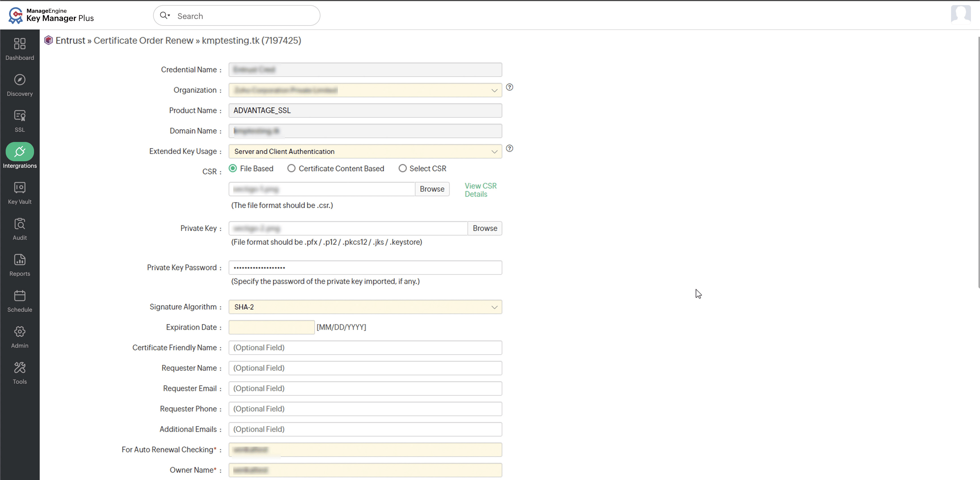This screenshot has width=980, height=480.
Task: Click the Key Manager Plus logo
Action: point(51,15)
